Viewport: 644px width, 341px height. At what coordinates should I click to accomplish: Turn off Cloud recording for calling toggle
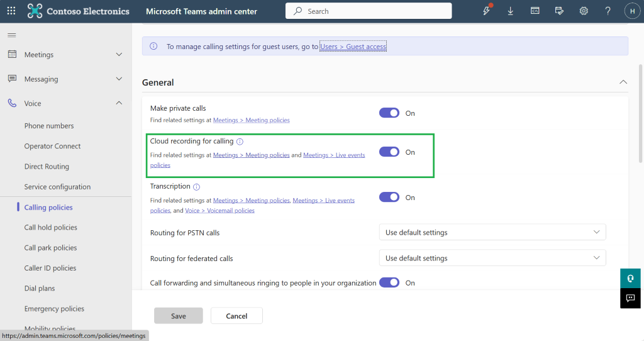tap(389, 152)
